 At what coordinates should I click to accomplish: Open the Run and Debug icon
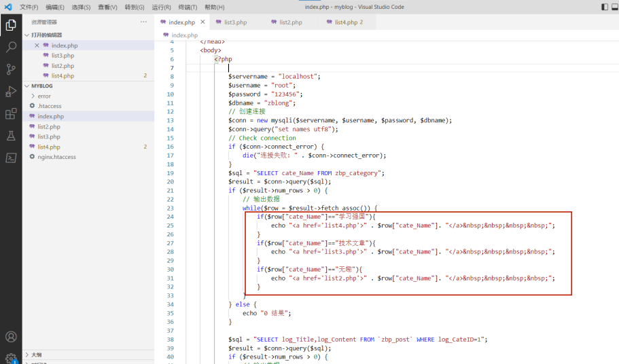(x=11, y=92)
